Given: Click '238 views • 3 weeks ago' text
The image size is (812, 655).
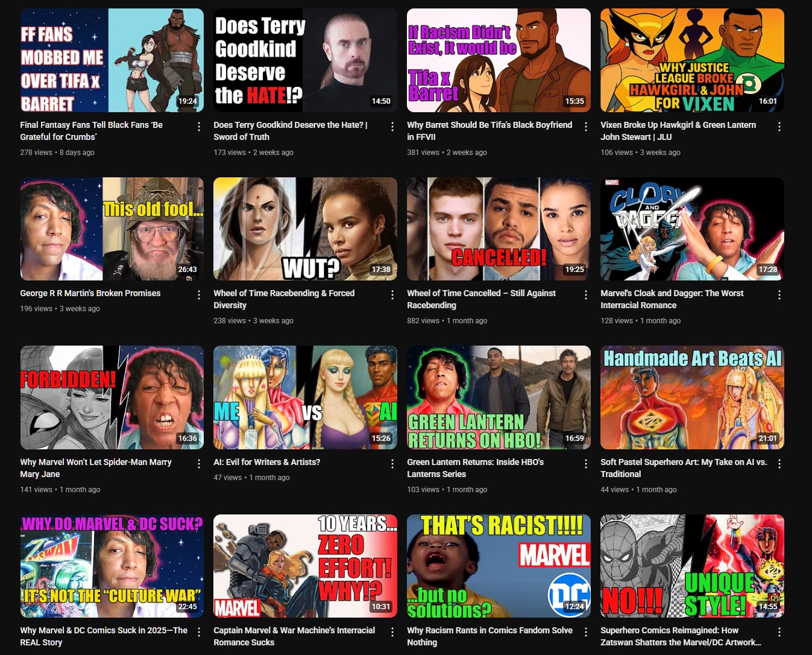Looking at the screenshot, I should 253,321.
